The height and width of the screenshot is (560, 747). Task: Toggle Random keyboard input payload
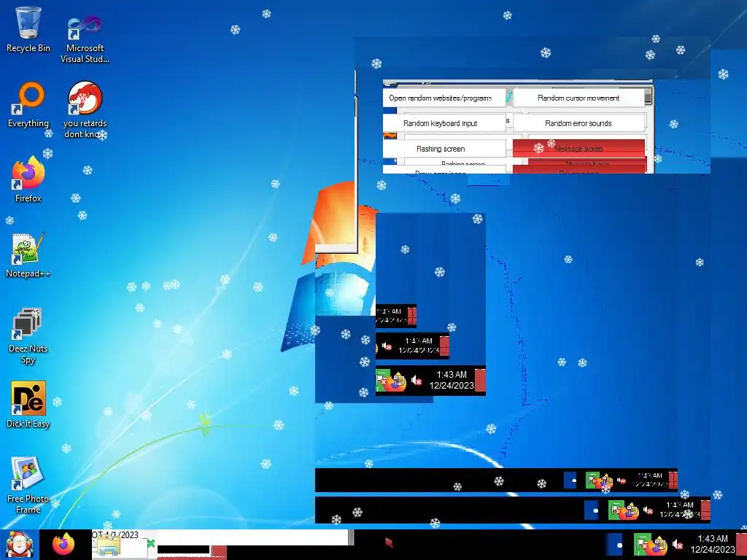tap(444, 123)
